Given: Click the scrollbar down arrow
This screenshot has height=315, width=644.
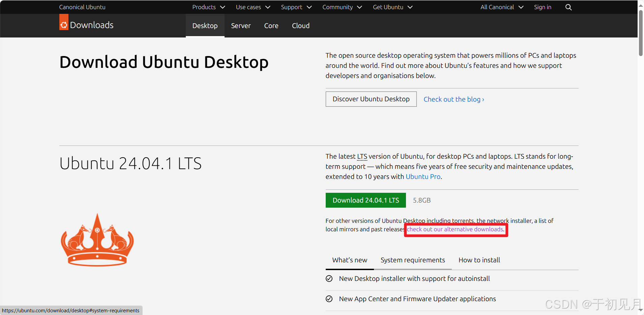Looking at the screenshot, I should pyautogui.click(x=641, y=310).
